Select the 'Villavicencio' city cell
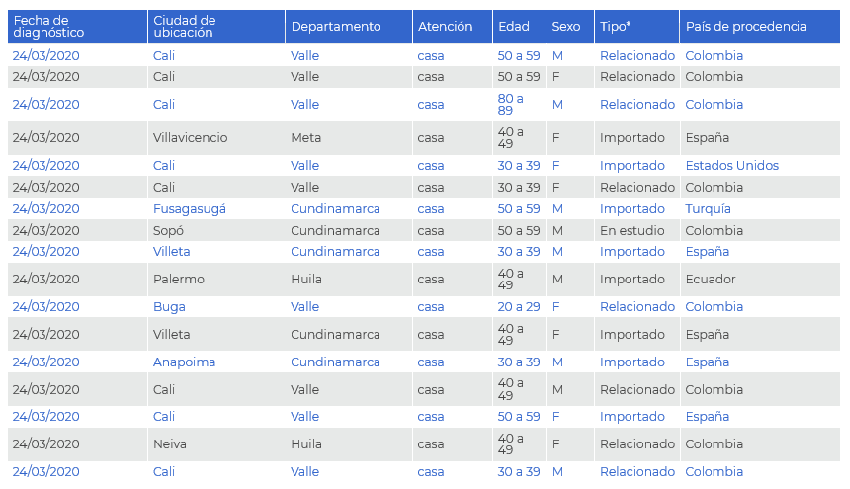Viewport: 850px width, 489px height. pos(190,138)
